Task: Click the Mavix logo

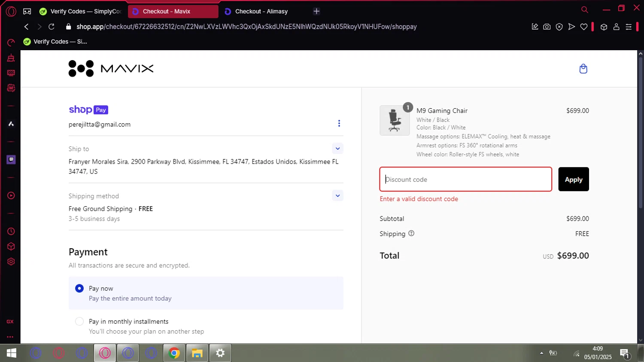Action: pos(111,69)
